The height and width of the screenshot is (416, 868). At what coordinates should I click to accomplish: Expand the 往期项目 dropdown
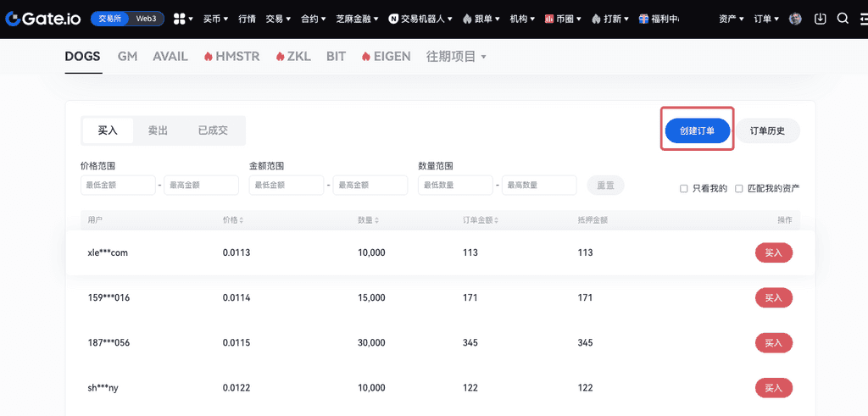456,57
